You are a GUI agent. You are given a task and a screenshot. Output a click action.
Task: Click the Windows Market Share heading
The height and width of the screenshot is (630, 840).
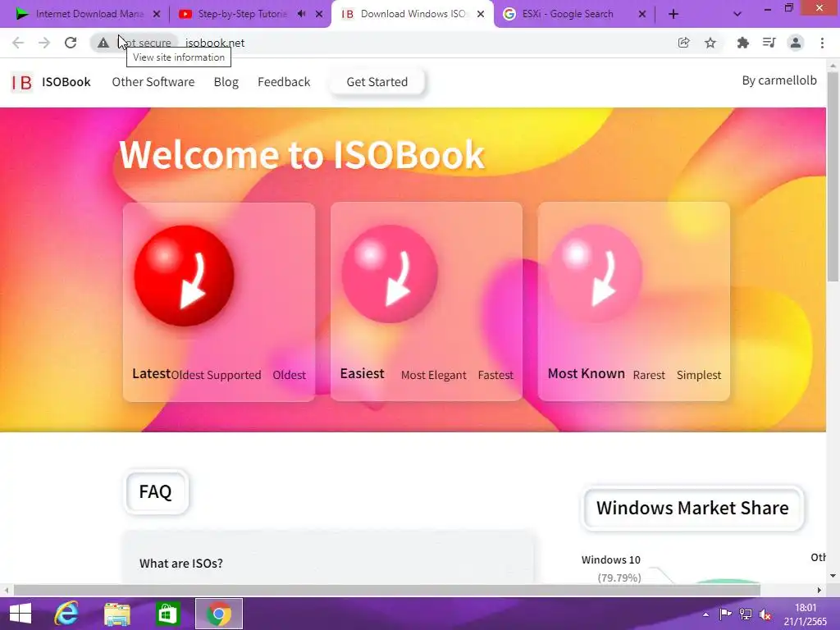coord(692,508)
